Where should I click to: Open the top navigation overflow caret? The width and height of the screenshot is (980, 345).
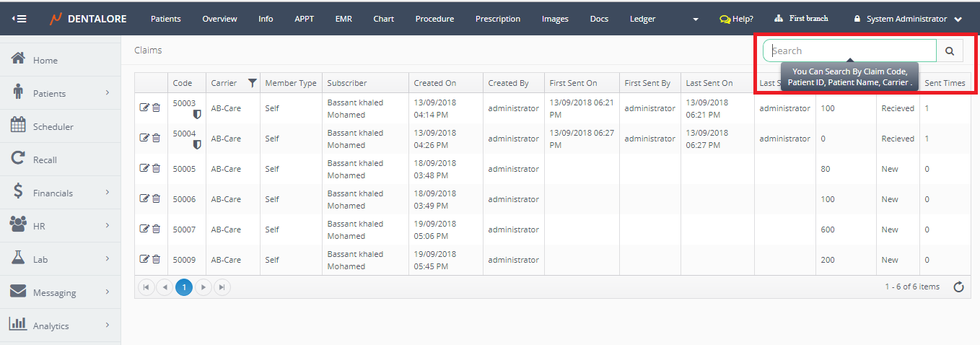696,19
